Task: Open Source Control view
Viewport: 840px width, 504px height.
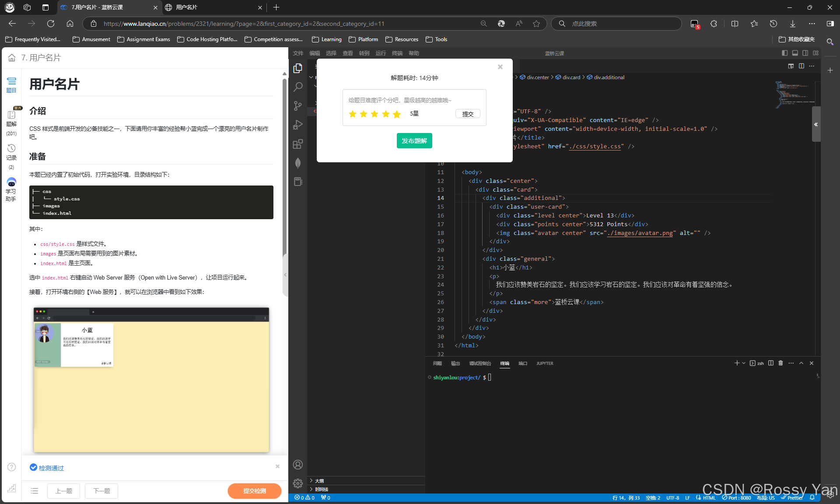Action: pos(298,106)
